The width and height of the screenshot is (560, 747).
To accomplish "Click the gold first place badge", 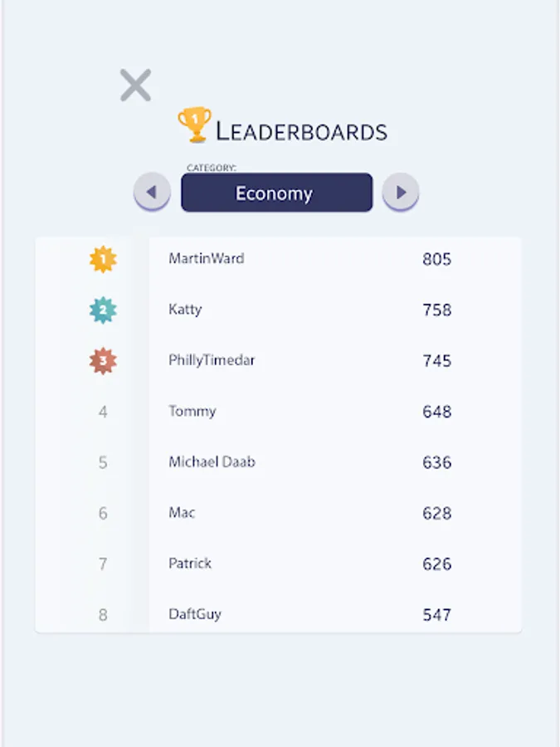I will coord(103,259).
